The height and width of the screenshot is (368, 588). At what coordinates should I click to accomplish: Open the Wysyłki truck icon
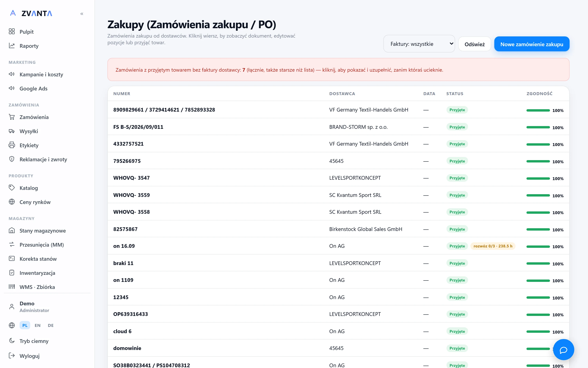(12, 131)
